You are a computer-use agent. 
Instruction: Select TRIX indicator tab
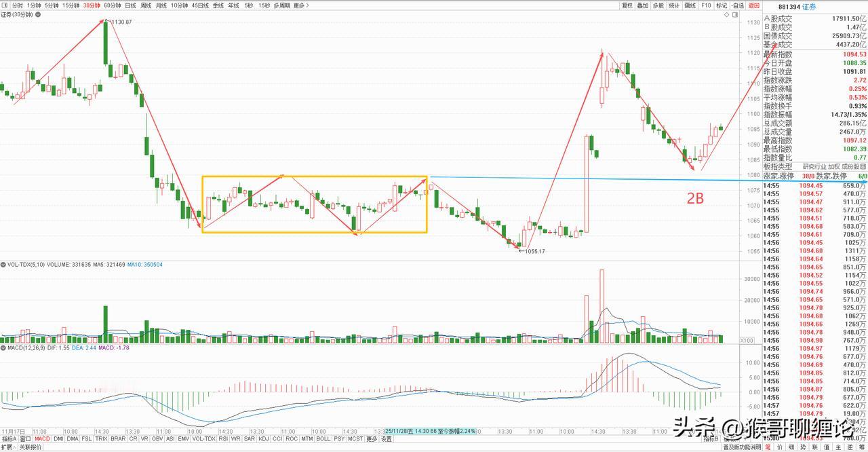[102, 439]
